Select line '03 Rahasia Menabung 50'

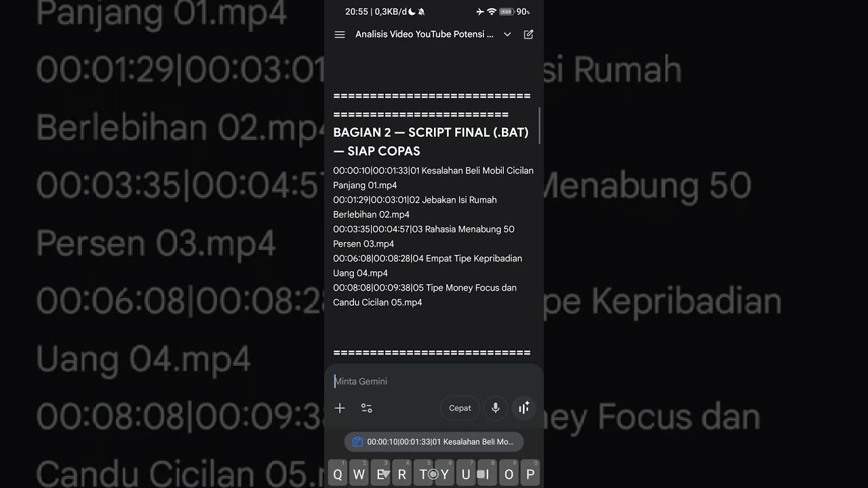pos(462,229)
